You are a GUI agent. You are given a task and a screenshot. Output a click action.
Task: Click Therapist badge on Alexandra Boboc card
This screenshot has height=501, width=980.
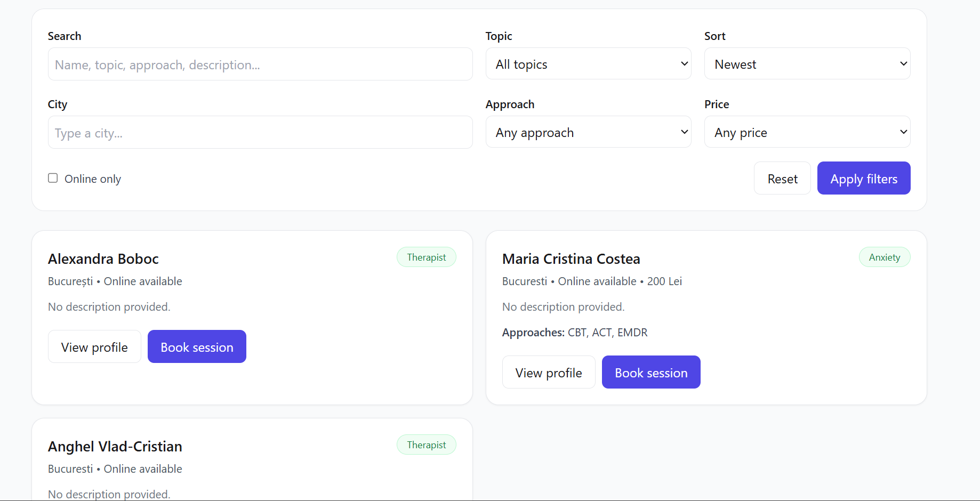pos(426,257)
